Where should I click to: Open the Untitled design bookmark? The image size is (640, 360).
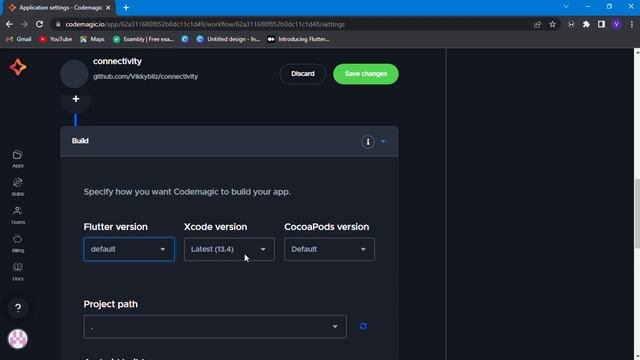[x=229, y=39]
